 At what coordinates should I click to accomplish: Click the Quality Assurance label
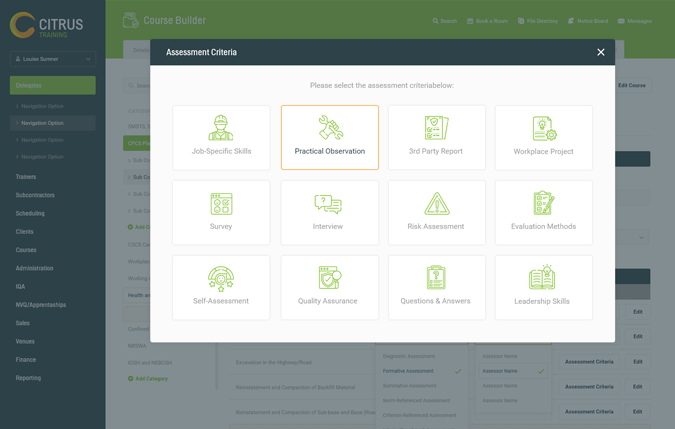pyautogui.click(x=328, y=301)
